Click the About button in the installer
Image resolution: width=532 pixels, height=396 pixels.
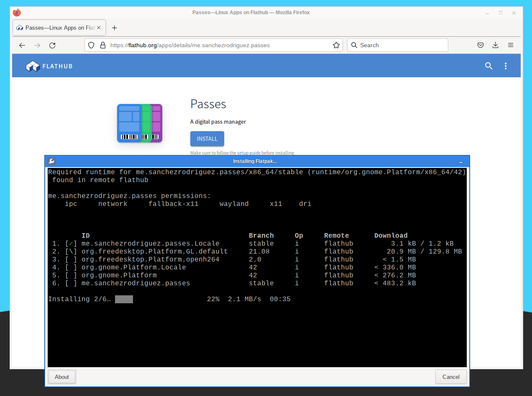(62, 377)
